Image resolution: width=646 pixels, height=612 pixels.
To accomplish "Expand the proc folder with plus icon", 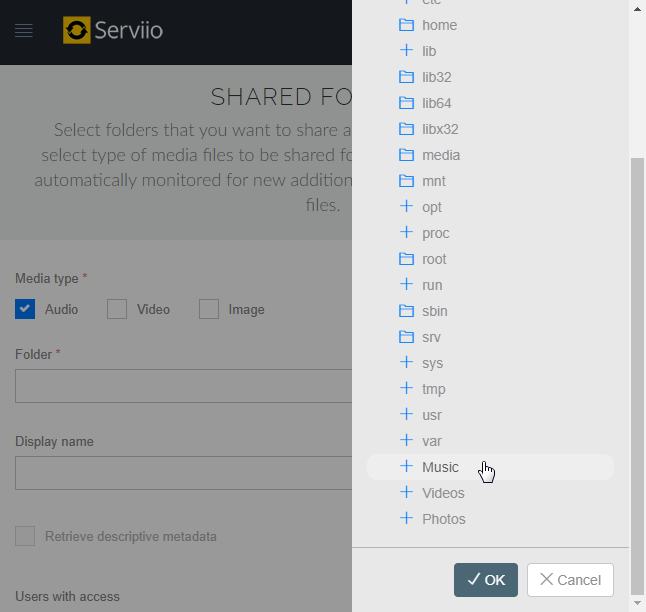I will click(x=407, y=232).
